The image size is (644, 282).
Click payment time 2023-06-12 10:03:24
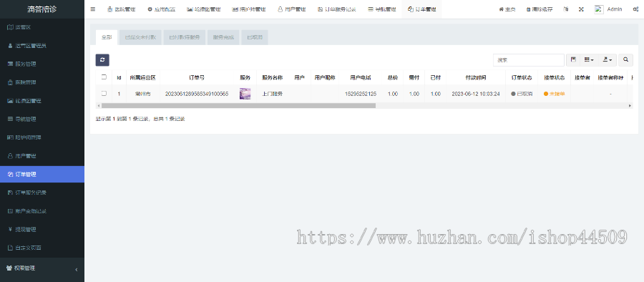tap(476, 94)
